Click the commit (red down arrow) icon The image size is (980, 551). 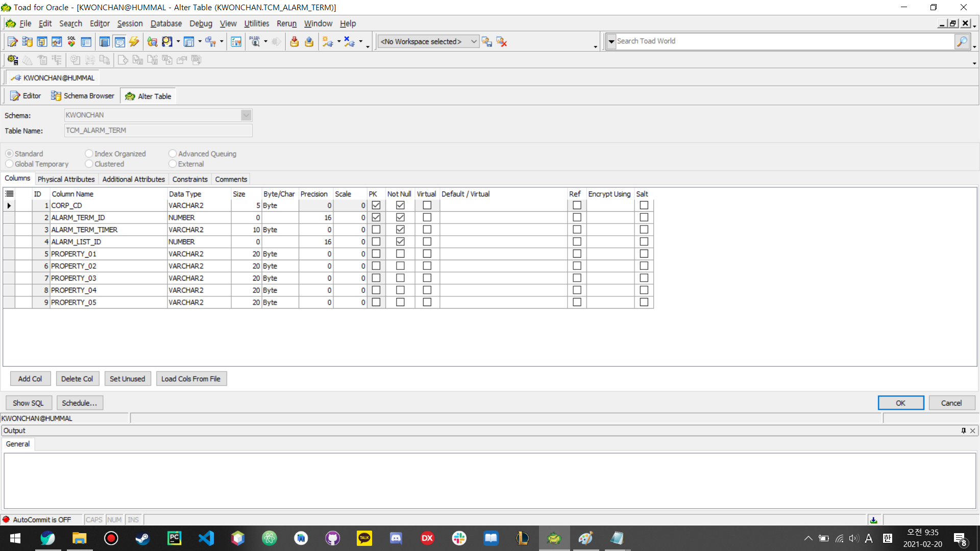[294, 42]
